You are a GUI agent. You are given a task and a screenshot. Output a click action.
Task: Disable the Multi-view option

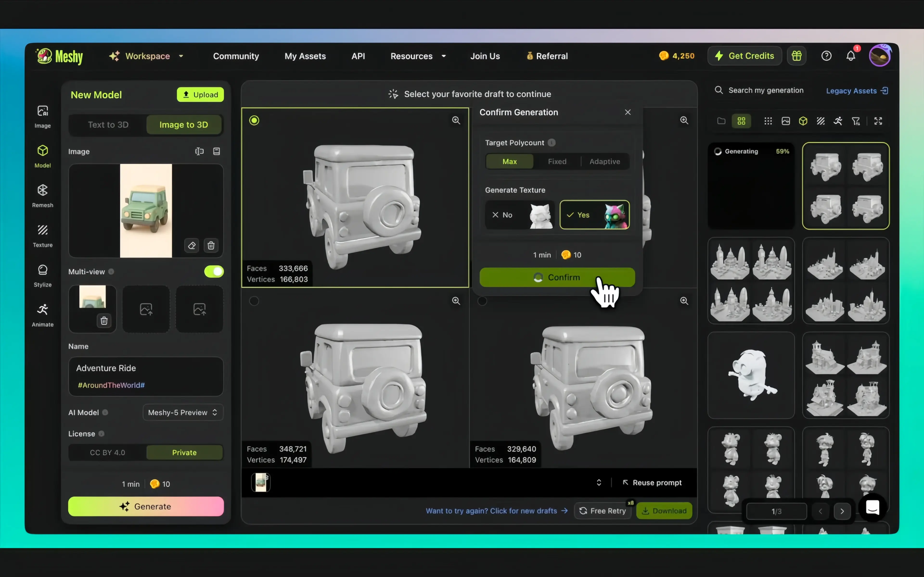[x=214, y=272]
